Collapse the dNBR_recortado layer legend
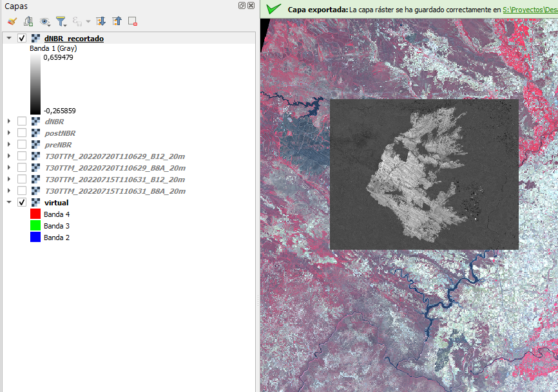Image resolution: width=558 pixels, height=392 pixels. tap(9, 39)
